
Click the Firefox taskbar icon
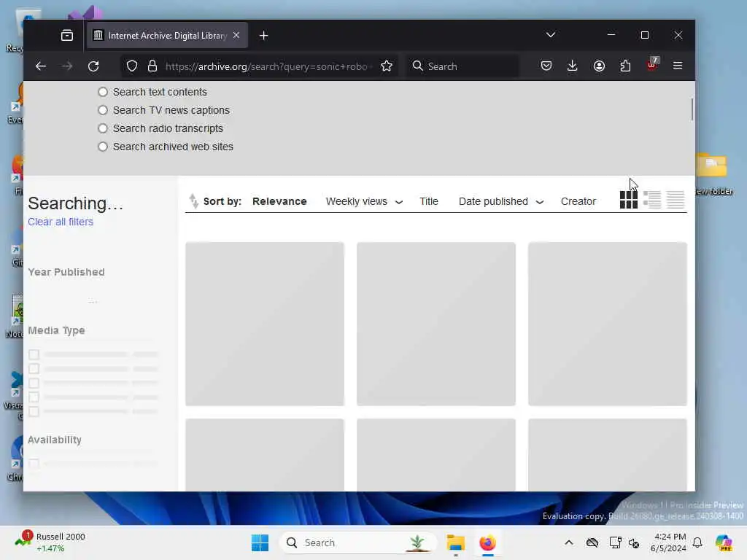[487, 542]
